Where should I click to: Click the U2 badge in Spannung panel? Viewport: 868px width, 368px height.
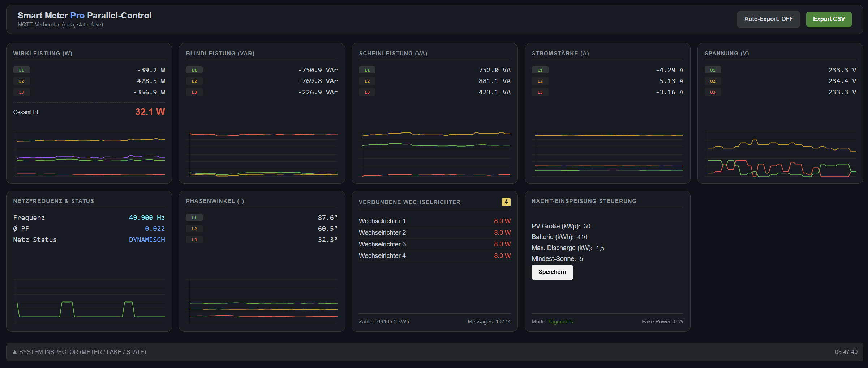[x=713, y=81]
